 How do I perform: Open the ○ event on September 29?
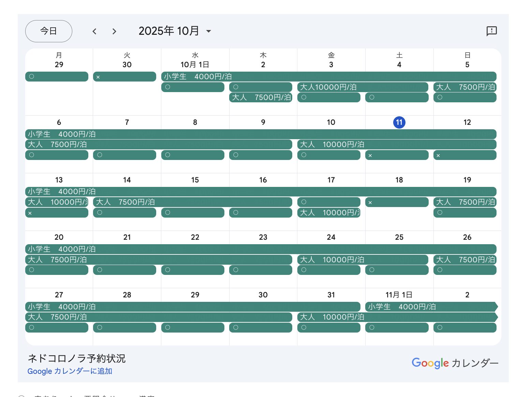click(57, 77)
